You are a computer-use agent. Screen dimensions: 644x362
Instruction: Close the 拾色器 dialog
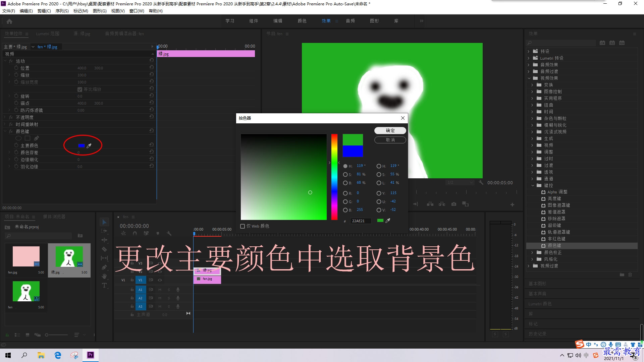(x=403, y=118)
